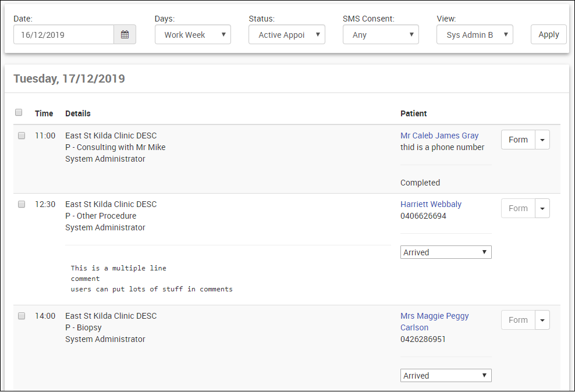Check the 14:00 appointment checkbox
The image size is (575, 392).
tap(22, 316)
